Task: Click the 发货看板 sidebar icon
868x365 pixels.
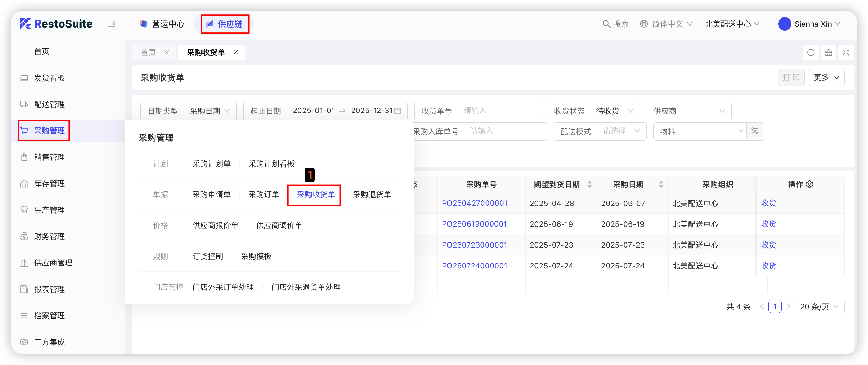Action: [x=24, y=78]
